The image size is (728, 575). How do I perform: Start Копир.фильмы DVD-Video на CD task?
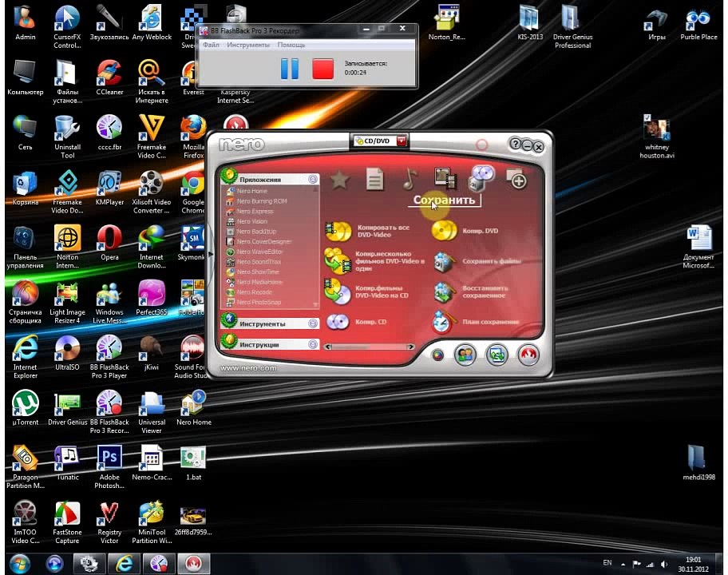pyautogui.click(x=365, y=291)
